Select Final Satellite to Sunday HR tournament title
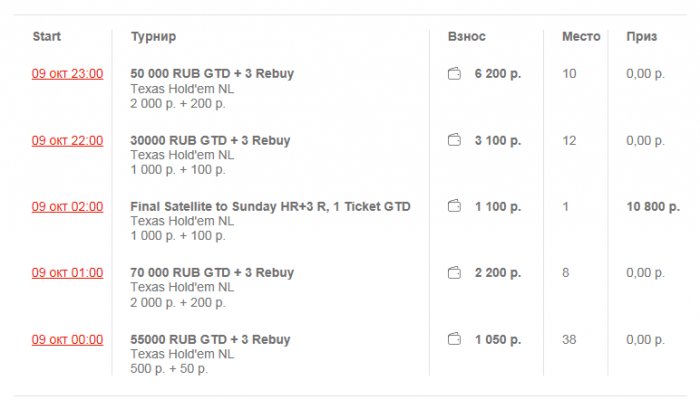The image size is (700, 409). coord(270,207)
